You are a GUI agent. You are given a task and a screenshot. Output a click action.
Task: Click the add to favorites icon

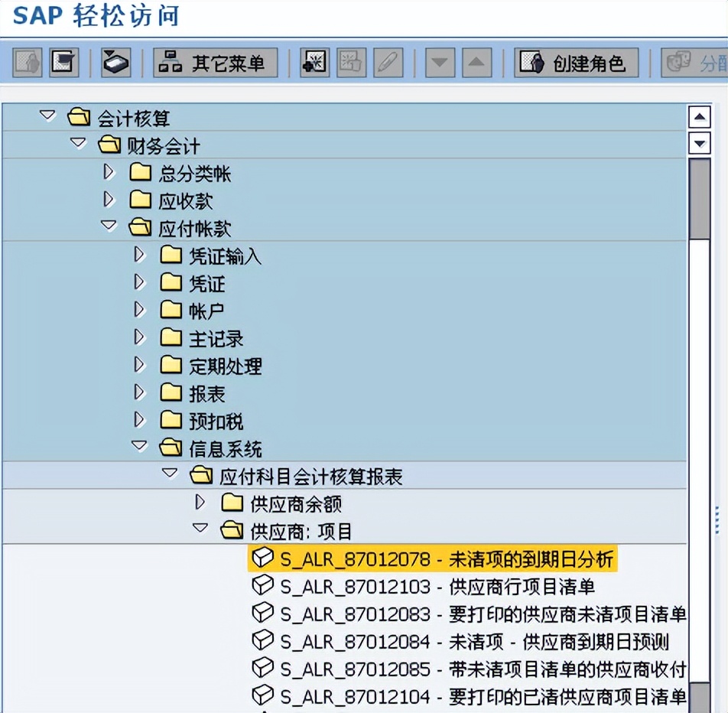point(314,62)
